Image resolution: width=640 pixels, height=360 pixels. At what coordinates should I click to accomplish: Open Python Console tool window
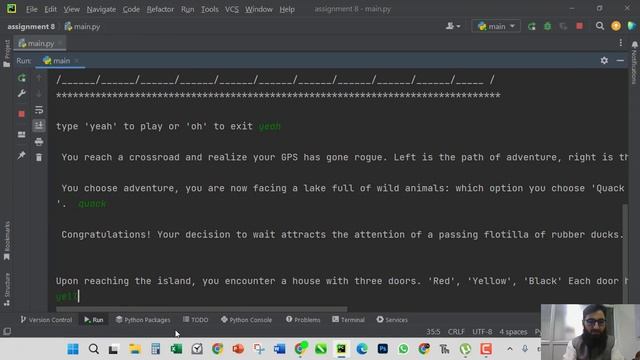point(247,320)
